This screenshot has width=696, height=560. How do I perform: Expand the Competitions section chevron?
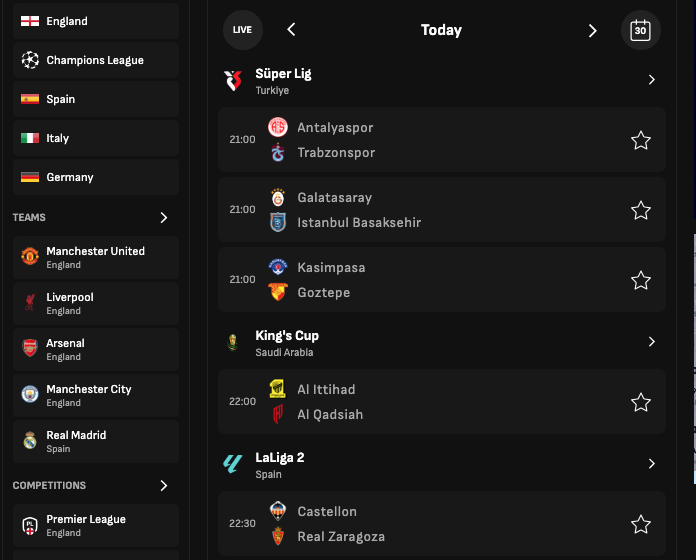[x=164, y=485]
